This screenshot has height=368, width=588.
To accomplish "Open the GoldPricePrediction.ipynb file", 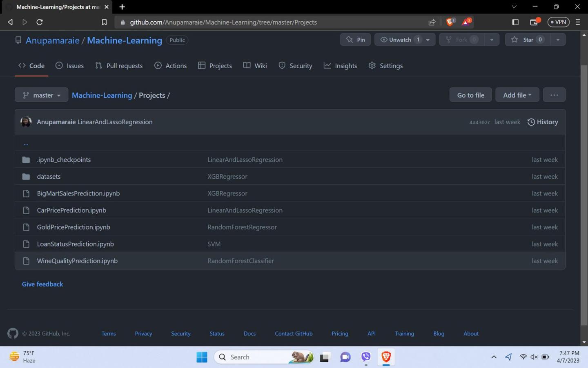I will [x=73, y=227].
